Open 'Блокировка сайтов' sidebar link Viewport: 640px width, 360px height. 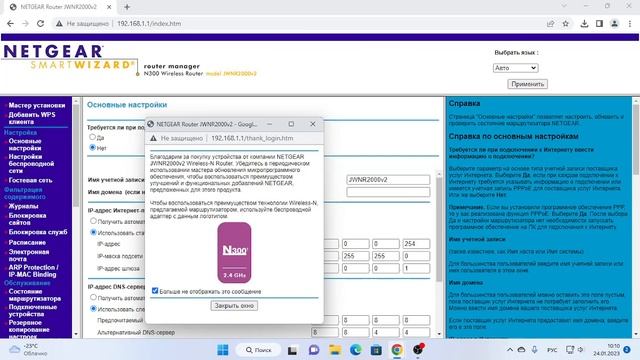(x=27, y=219)
